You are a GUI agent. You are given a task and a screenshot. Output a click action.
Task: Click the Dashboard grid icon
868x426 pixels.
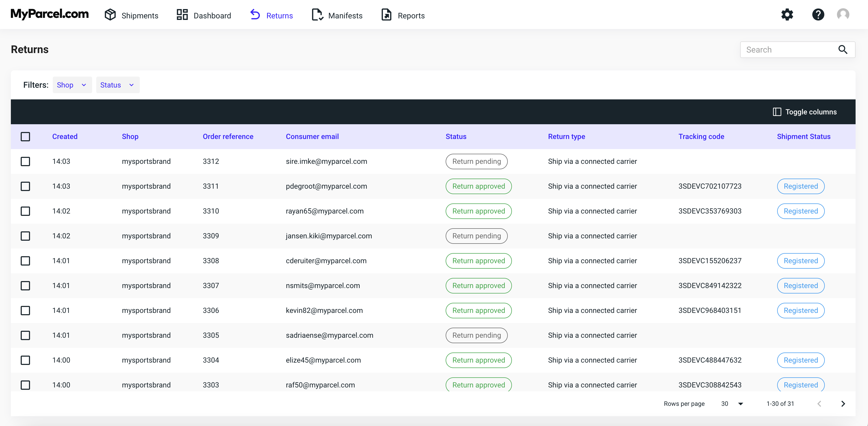click(182, 15)
